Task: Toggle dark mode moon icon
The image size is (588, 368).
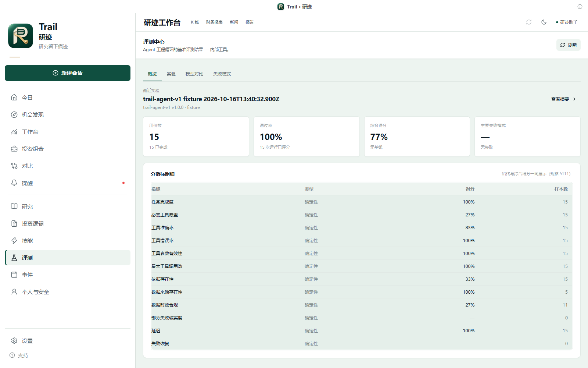Action: tap(544, 22)
